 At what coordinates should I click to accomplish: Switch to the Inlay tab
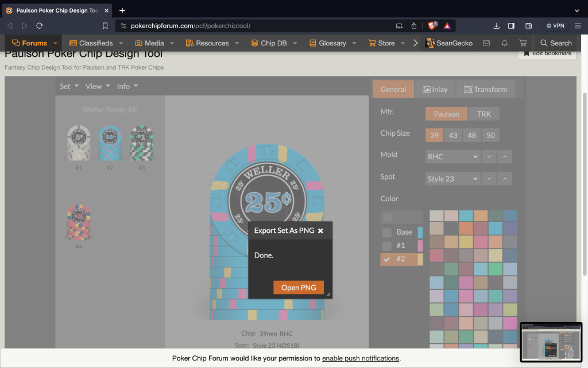tap(435, 89)
